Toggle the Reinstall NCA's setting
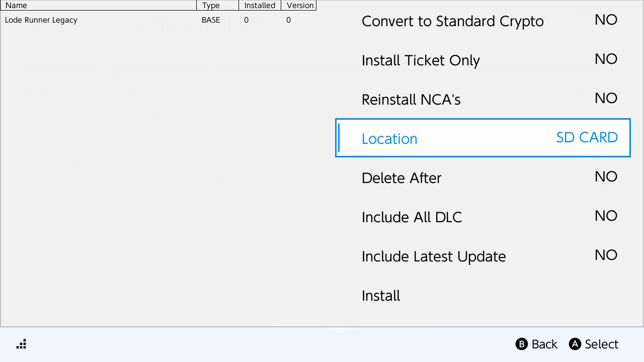Screen dimensions: 644x362 [482, 99]
